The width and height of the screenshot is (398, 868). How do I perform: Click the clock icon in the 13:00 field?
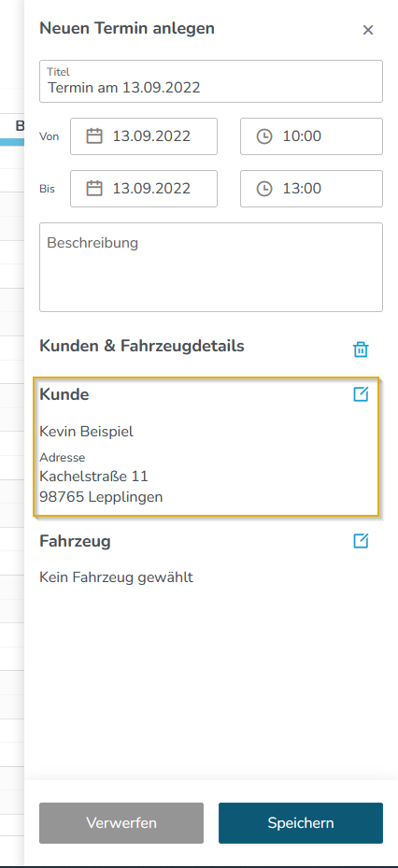(264, 189)
